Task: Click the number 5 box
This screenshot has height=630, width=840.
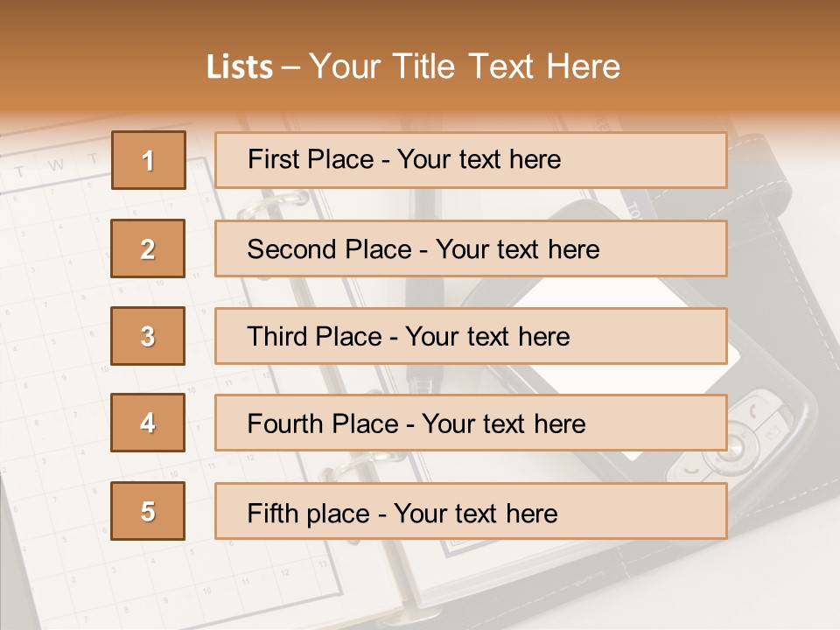Action: coord(148,511)
